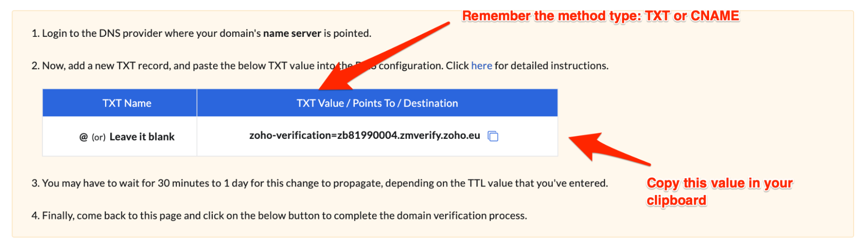Click the 'TXT Name' column header
This screenshot has width=868, height=242.
(x=127, y=103)
